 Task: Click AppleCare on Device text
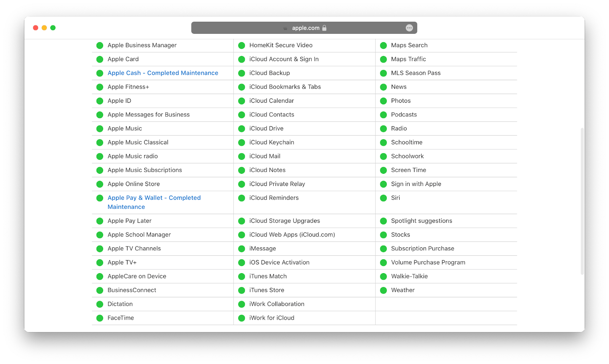pyautogui.click(x=137, y=276)
